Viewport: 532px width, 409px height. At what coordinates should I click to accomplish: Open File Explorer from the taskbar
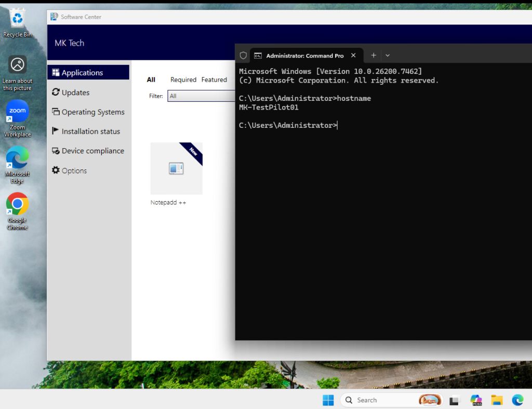point(497,400)
